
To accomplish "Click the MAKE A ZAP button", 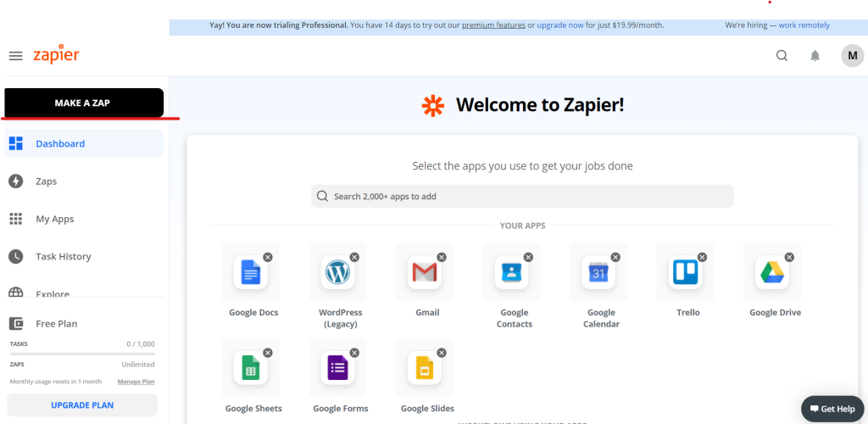I will [84, 103].
